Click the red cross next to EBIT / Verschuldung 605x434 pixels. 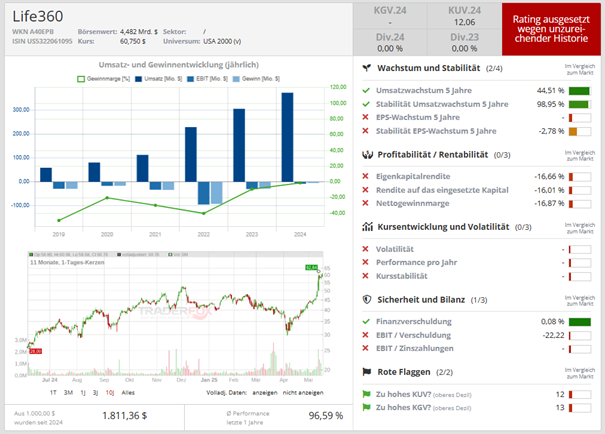[x=365, y=335]
